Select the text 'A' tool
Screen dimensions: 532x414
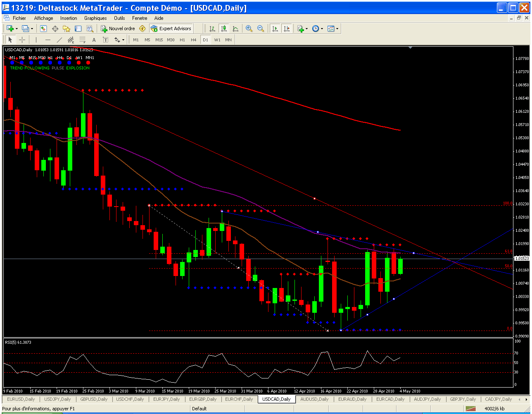94,40
